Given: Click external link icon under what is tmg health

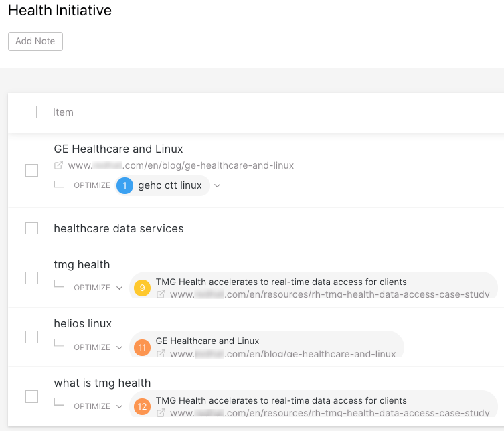Looking at the screenshot, I should [161, 412].
